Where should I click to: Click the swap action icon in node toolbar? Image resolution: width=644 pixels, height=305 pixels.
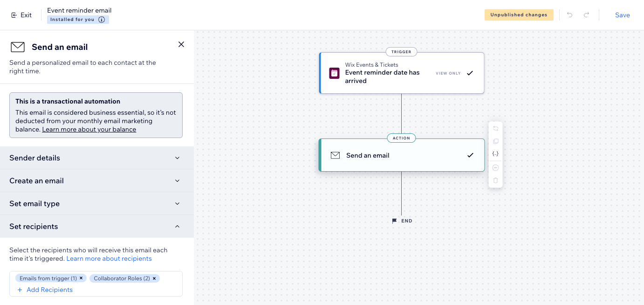click(x=495, y=129)
